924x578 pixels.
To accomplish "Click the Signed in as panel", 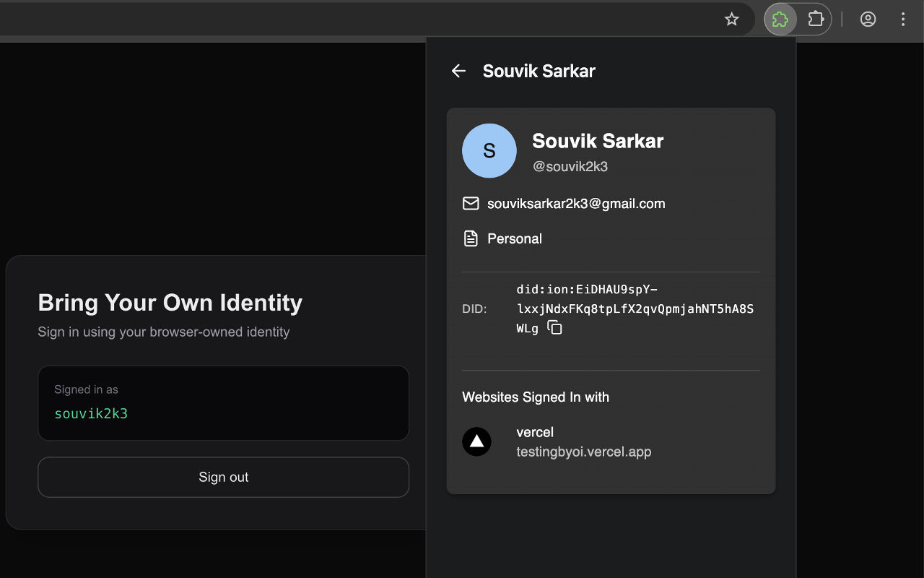I will click(223, 402).
